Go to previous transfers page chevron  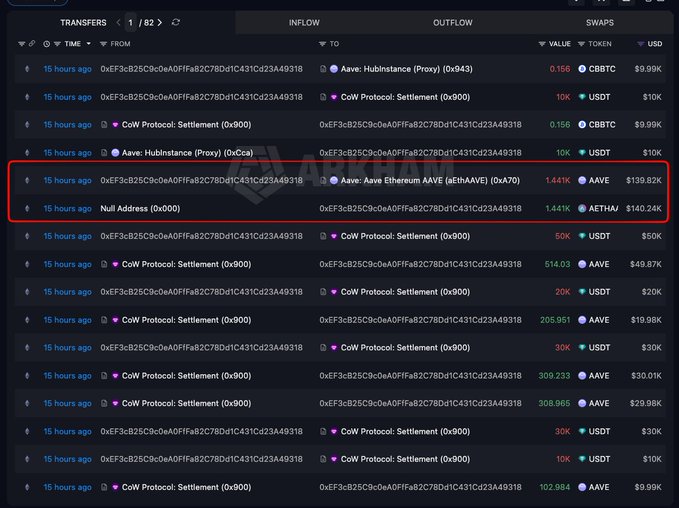[x=118, y=23]
